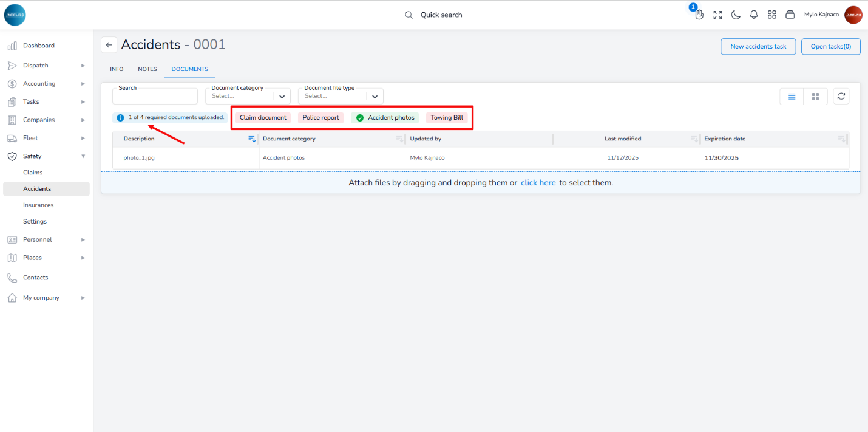Open the wallet icon in top bar
Image resolution: width=868 pixels, height=432 pixels.
pos(790,15)
